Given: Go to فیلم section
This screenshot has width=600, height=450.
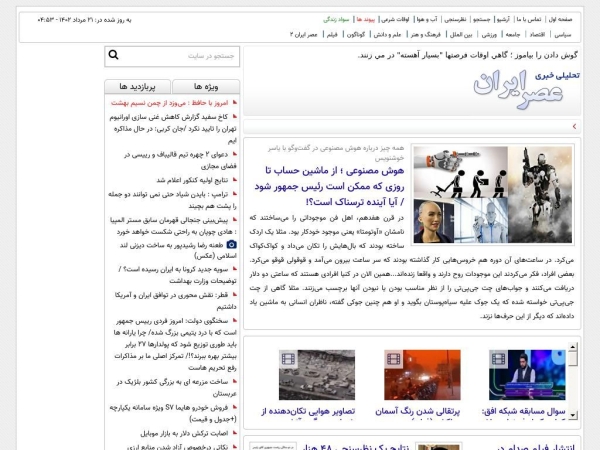Looking at the screenshot, I should pos(332,34).
